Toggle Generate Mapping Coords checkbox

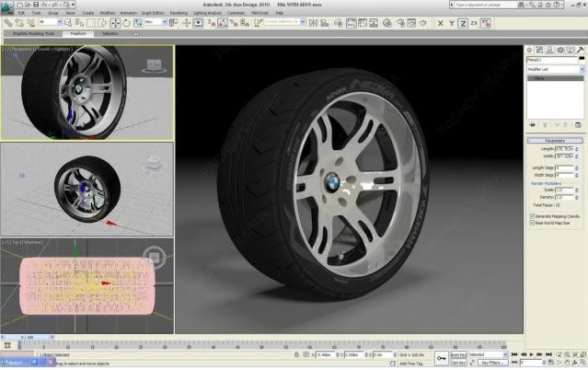[x=532, y=216]
